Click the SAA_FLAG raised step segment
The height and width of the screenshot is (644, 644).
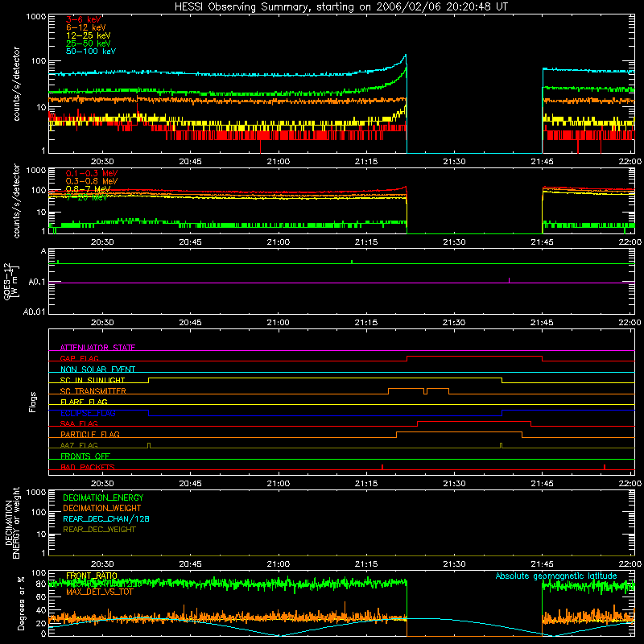(x=474, y=421)
